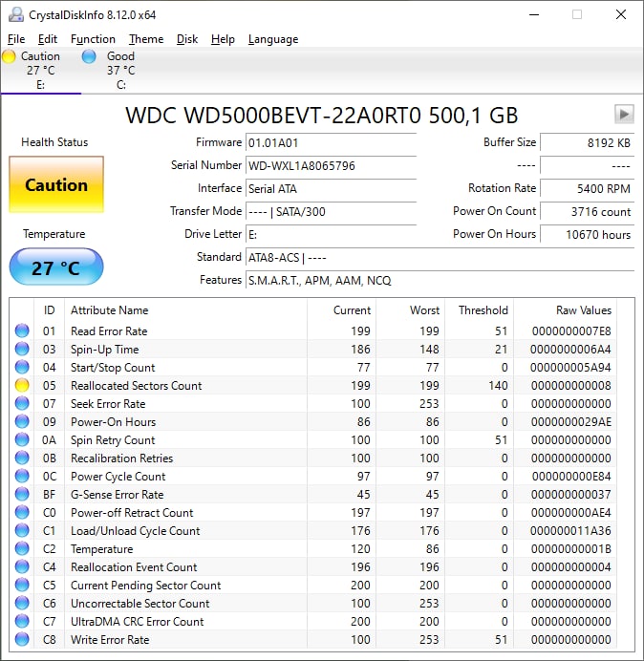Screen dimensions: 644x661
Task: Click raw value 000000011A36 of Load/Unload Cycle Count
Action: tap(570, 530)
